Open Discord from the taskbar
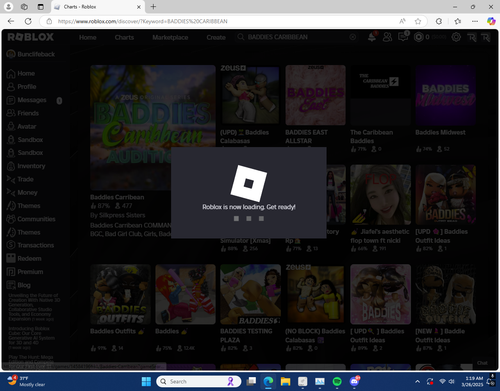Image resolution: width=500 pixels, height=391 pixels. coord(354,381)
